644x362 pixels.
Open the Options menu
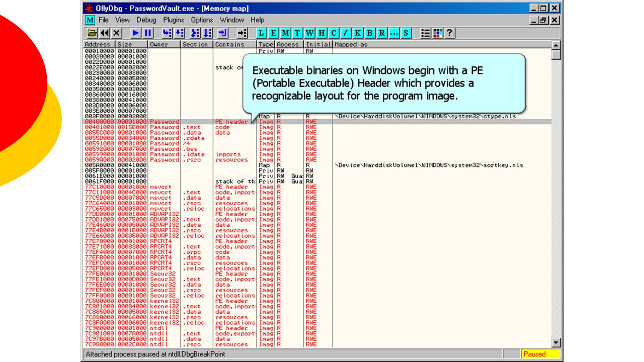(202, 20)
